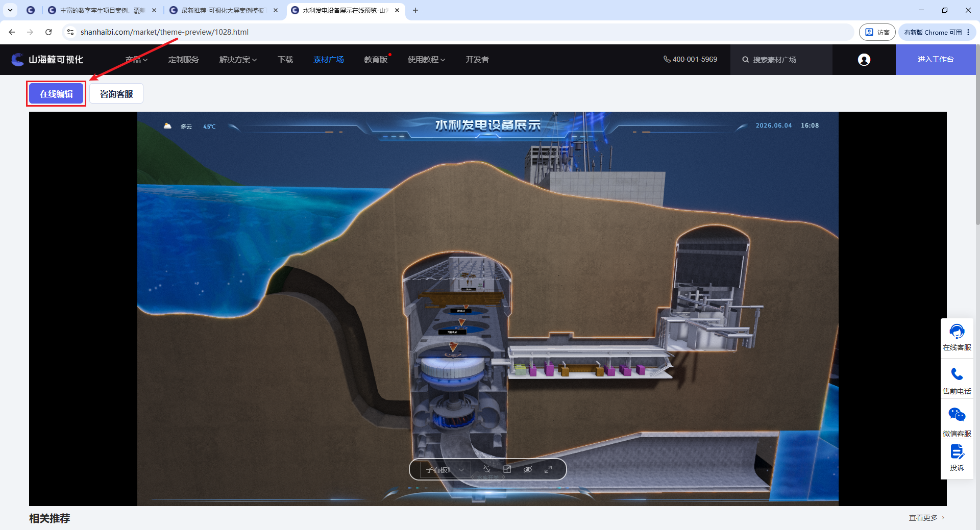Click the 售前电话 phone icon

[957, 375]
